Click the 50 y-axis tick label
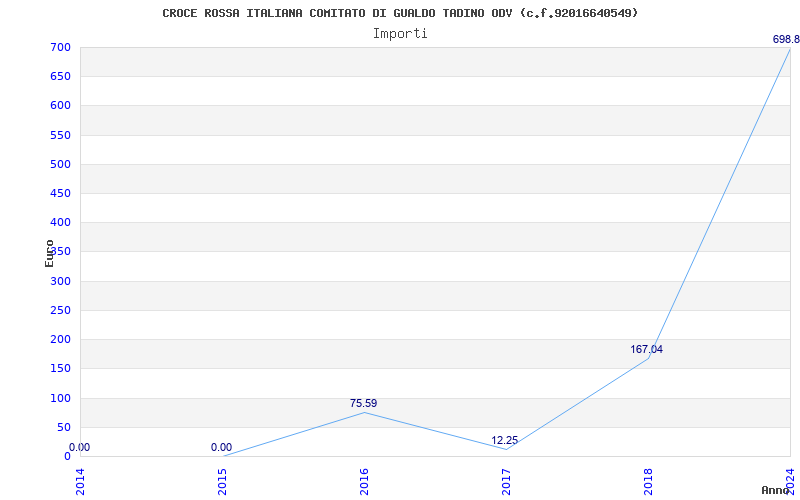This screenshot has height=500, width=800. click(x=63, y=428)
